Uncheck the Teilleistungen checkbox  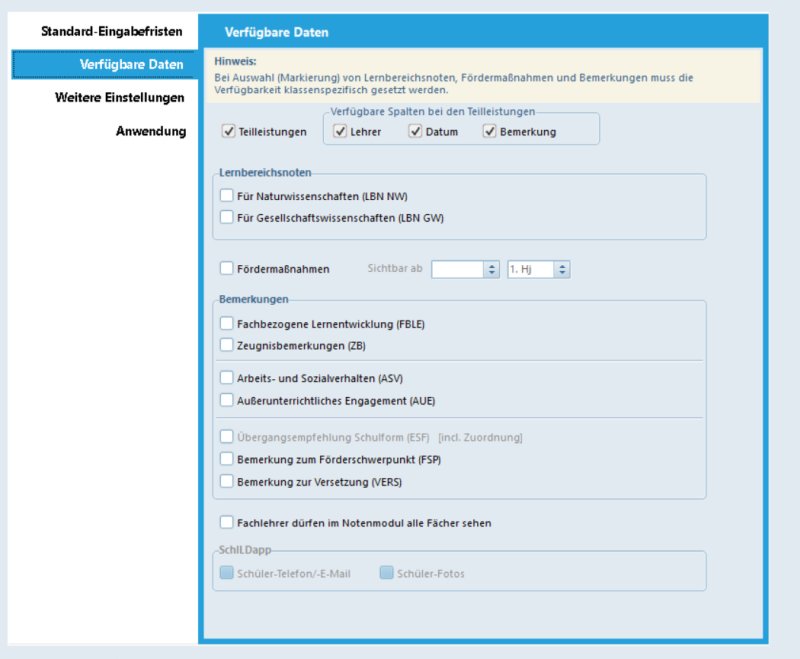pos(229,131)
